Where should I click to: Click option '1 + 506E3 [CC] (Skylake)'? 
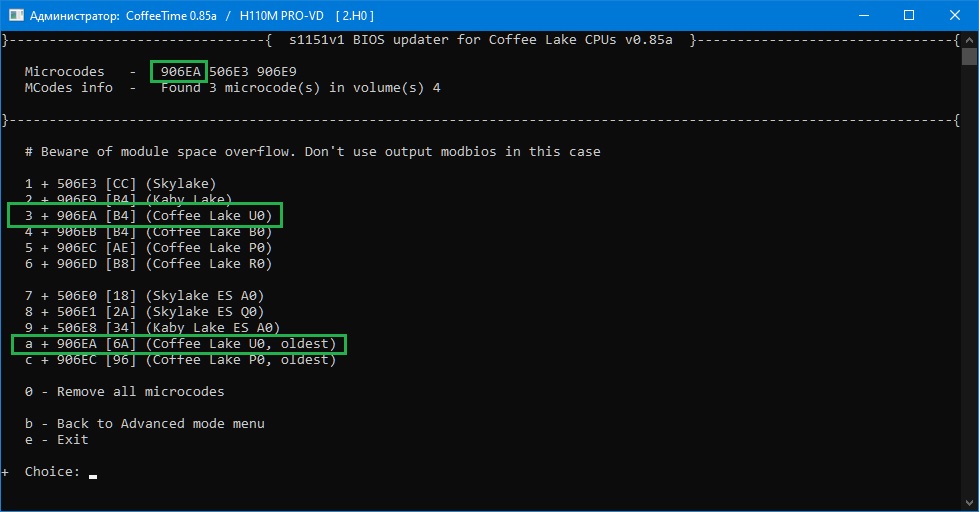[x=121, y=184]
